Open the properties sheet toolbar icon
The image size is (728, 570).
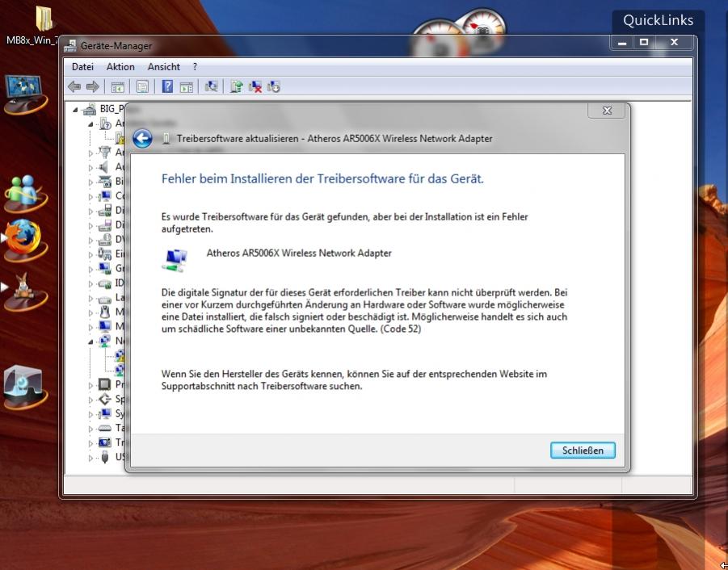[142, 86]
